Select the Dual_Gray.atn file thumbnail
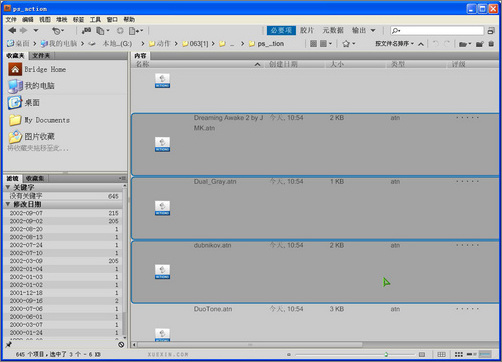Image resolution: width=502 pixels, height=362 pixels. click(162, 208)
